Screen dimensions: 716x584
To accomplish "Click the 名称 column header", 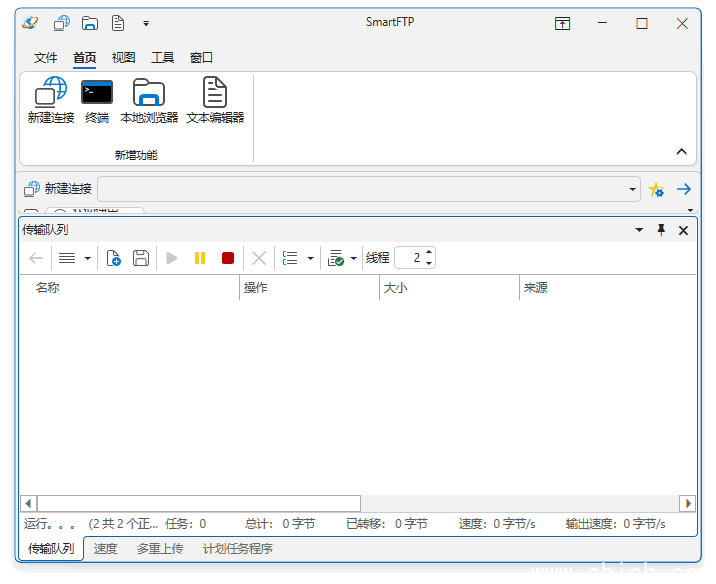I will [x=48, y=288].
